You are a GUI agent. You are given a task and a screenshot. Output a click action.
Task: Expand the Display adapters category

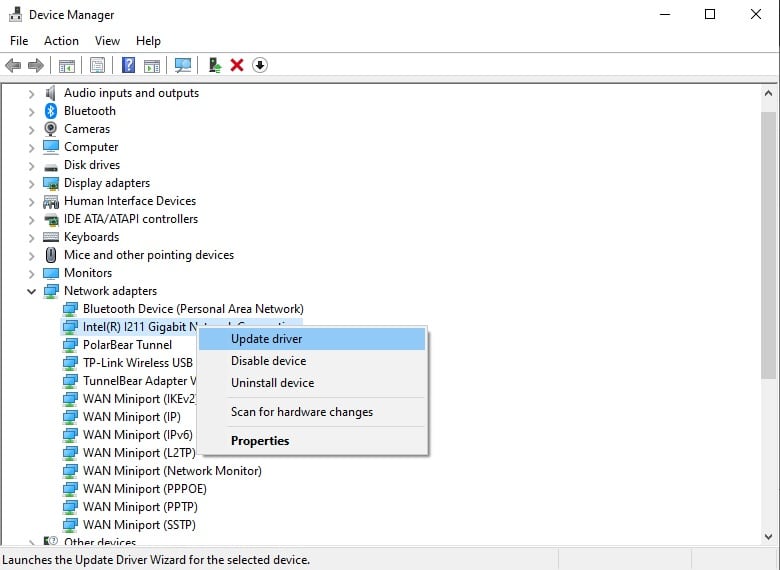[31, 184]
